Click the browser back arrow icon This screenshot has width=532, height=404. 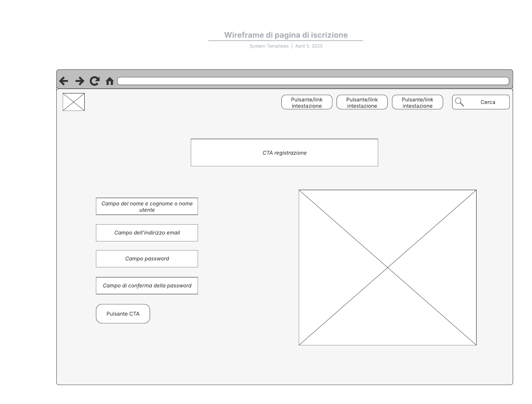(x=63, y=81)
